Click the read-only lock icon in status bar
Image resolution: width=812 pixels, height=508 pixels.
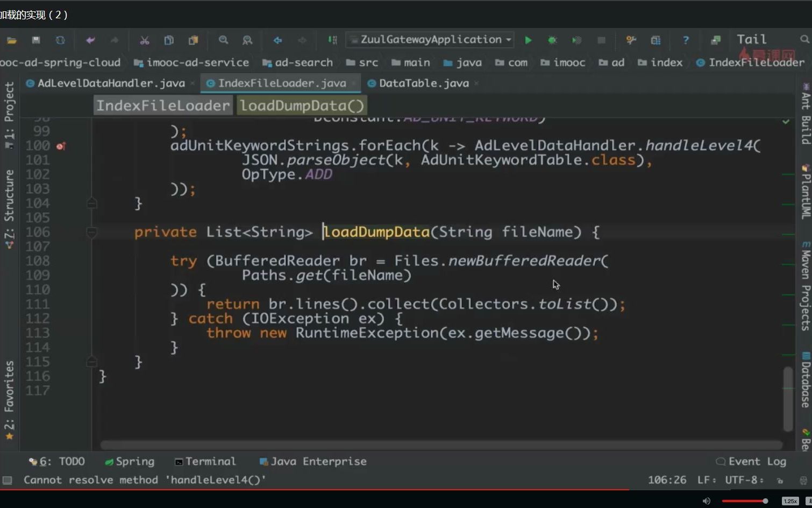tap(780, 480)
